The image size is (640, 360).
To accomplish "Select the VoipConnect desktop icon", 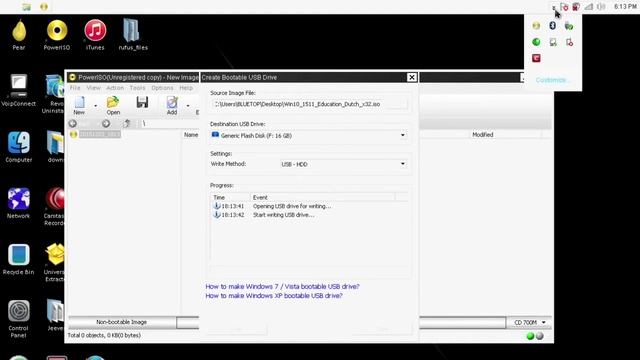I will pyautogui.click(x=18, y=91).
